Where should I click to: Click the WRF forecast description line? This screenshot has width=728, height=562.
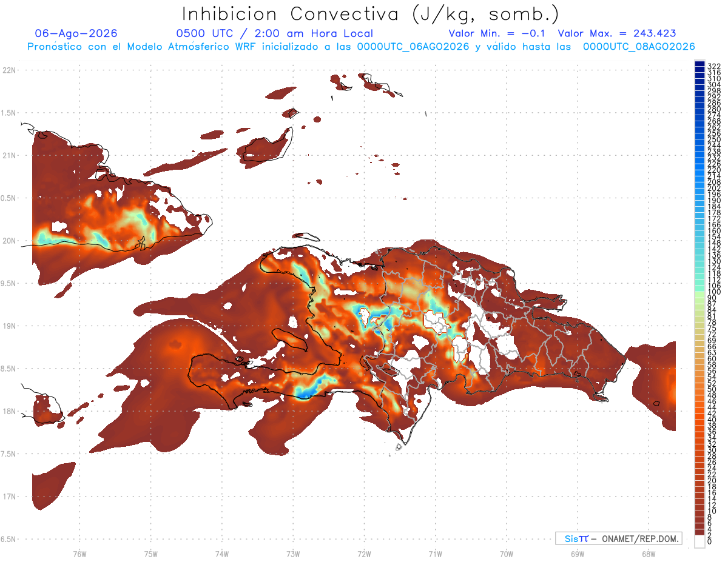[361, 46]
